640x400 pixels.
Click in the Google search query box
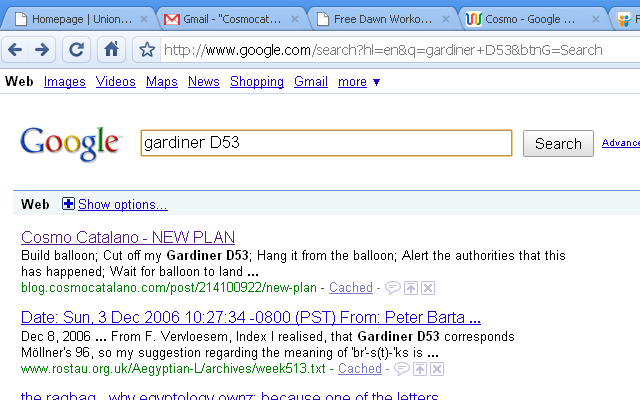click(x=326, y=143)
